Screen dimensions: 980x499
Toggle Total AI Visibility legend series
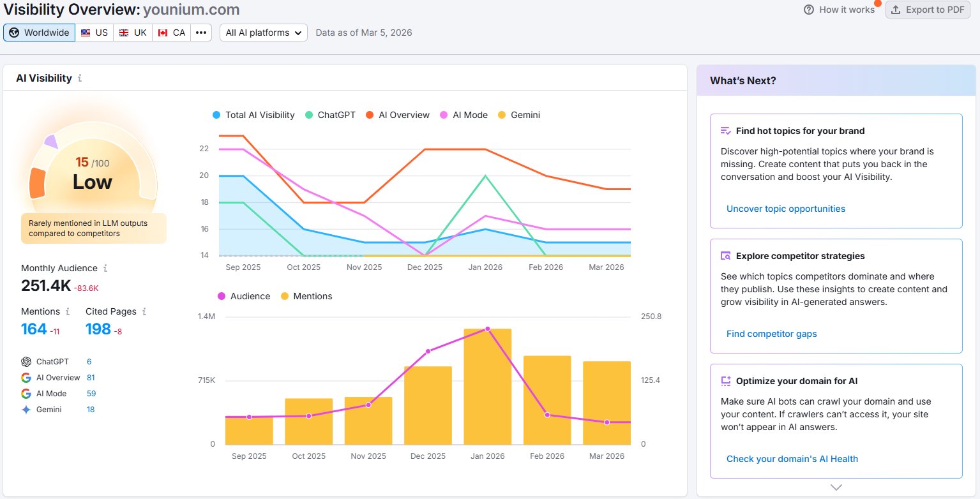pyautogui.click(x=253, y=115)
